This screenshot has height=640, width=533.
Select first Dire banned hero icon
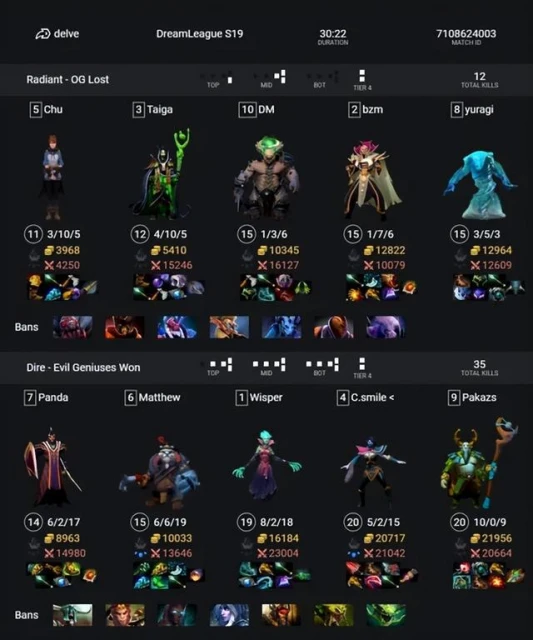coord(73,615)
